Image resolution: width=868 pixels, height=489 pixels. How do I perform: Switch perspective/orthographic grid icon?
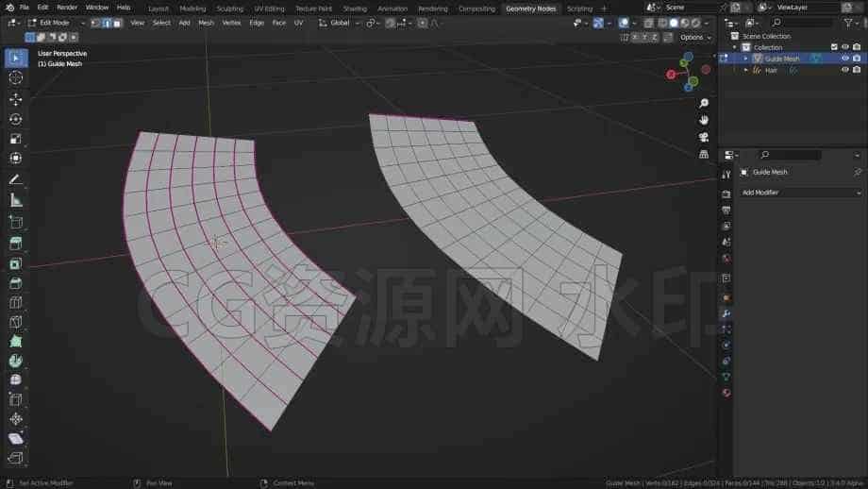tap(704, 155)
